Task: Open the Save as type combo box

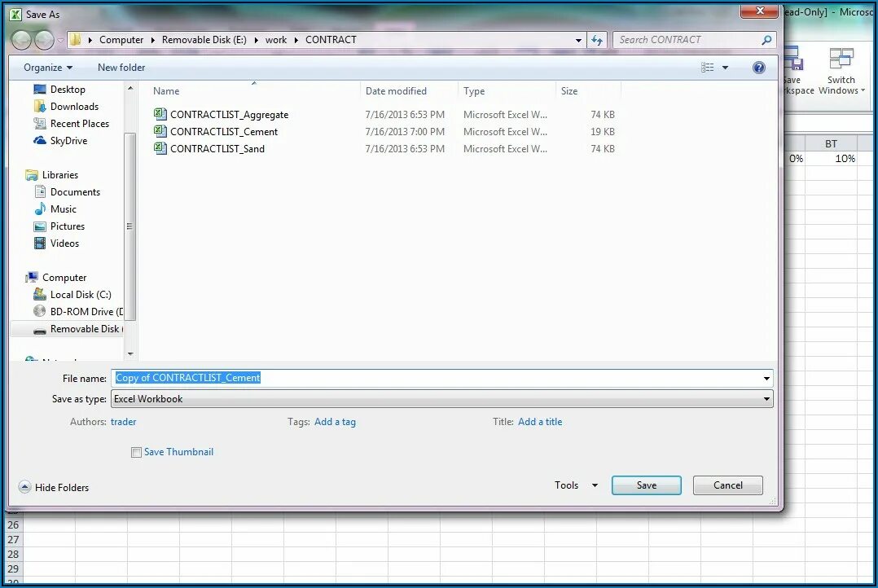Action: click(441, 399)
